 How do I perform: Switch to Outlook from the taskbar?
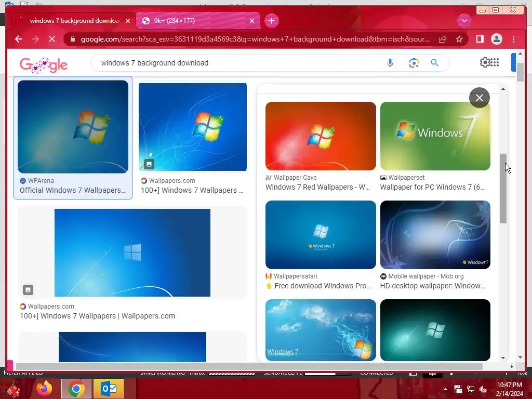[x=109, y=389]
